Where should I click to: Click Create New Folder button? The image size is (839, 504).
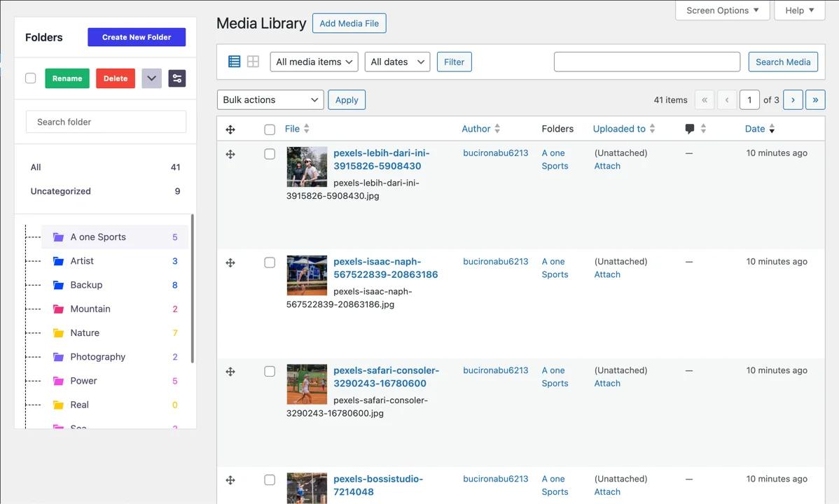coord(137,37)
